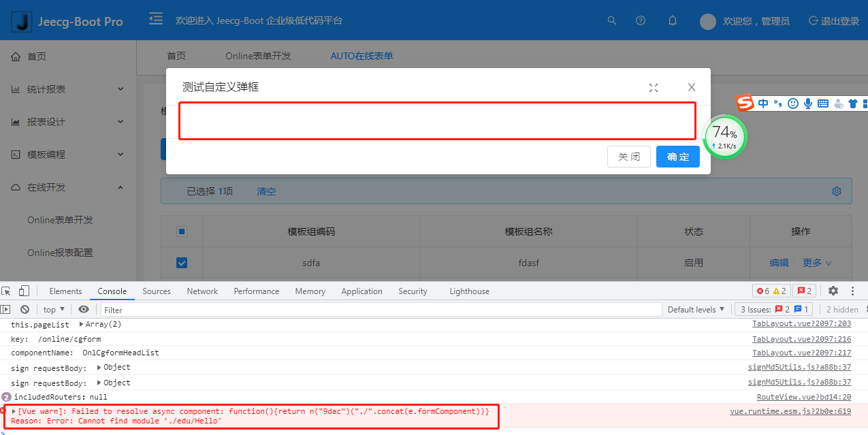Open the DevTools Security tab
Image resolution: width=868 pixels, height=435 pixels.
[413, 291]
